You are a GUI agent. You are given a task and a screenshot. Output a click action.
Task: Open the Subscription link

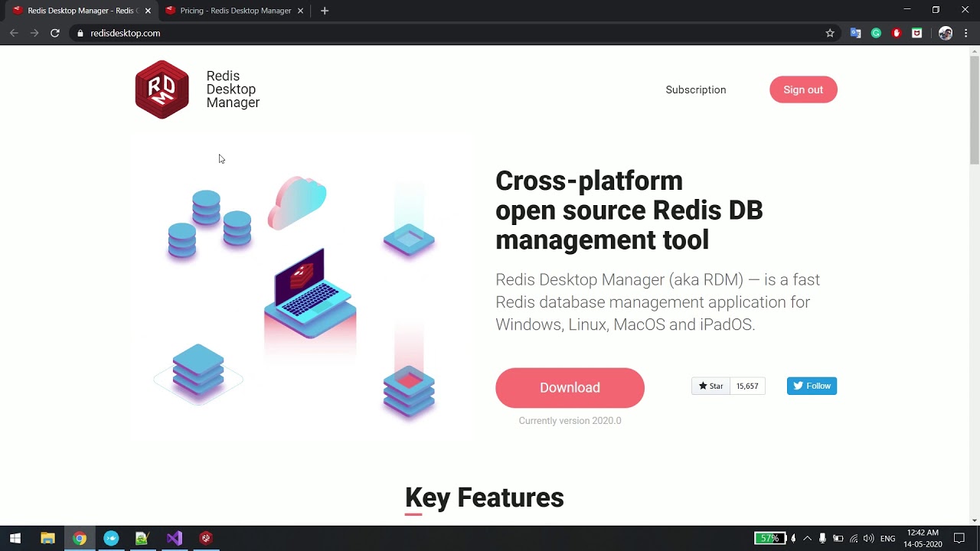pyautogui.click(x=696, y=90)
